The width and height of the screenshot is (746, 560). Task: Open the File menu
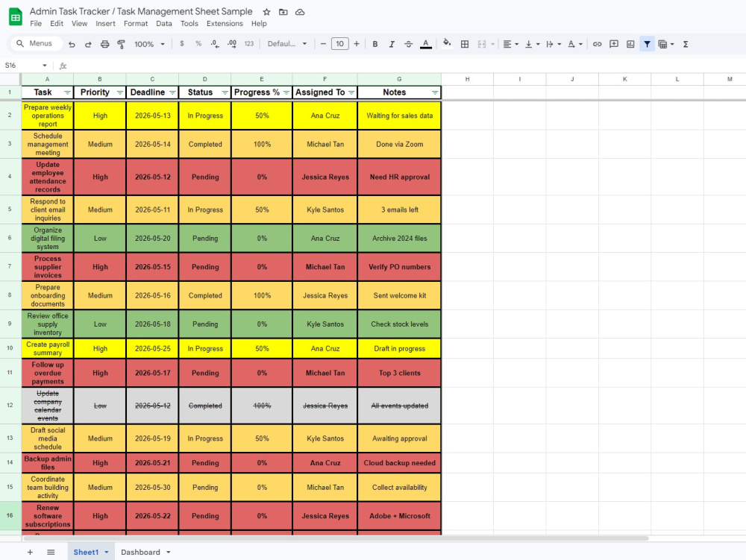coord(36,24)
